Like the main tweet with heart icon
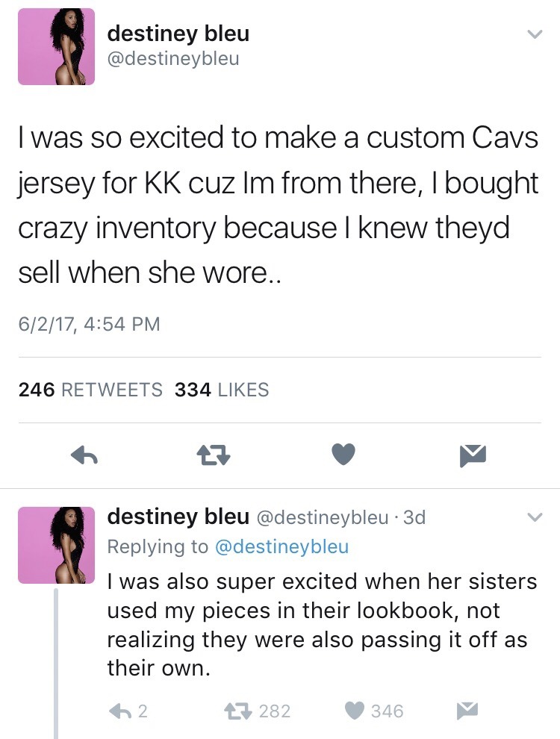Image resolution: width=560 pixels, height=739 pixels. coord(343,455)
